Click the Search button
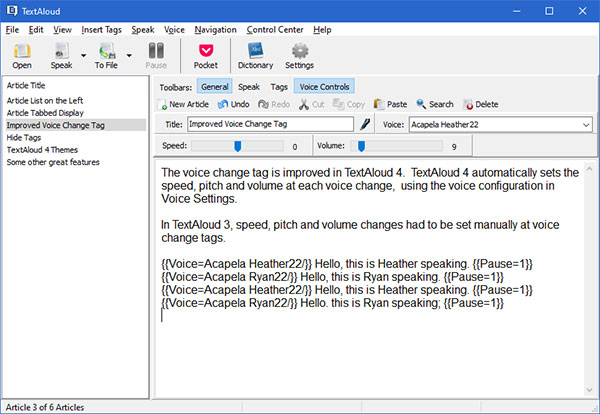 coord(435,104)
